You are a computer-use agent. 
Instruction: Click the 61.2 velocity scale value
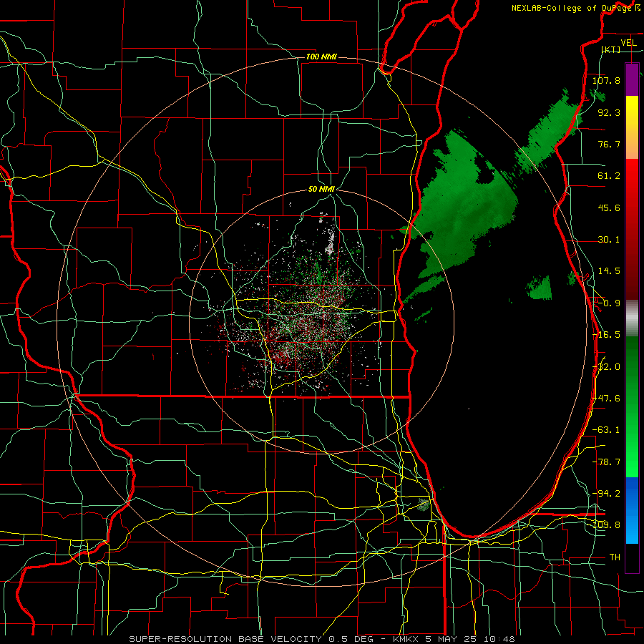(609, 176)
